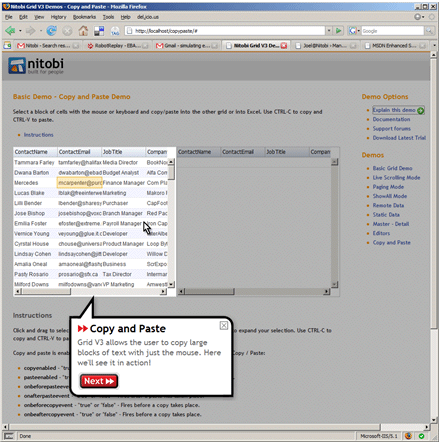
Task: Click the Firefox icon in the status bar
Action: click(x=408, y=436)
